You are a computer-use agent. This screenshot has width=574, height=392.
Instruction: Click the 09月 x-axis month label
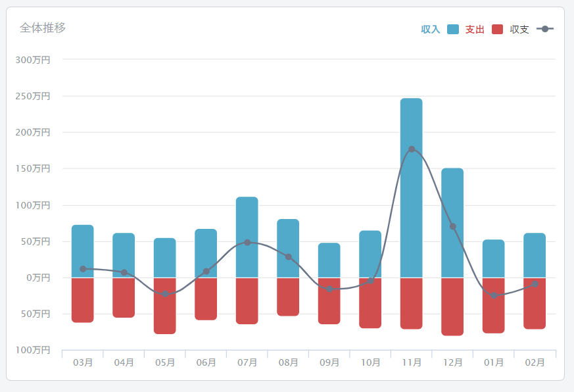(329, 362)
